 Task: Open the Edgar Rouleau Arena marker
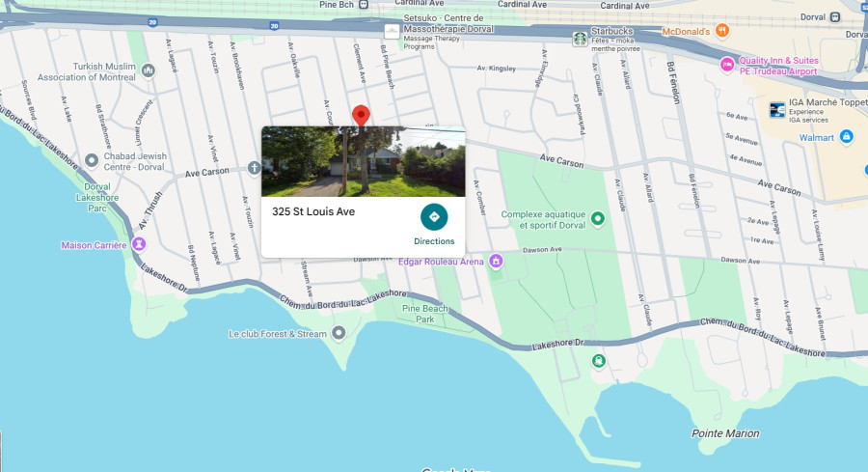pyautogui.click(x=496, y=261)
